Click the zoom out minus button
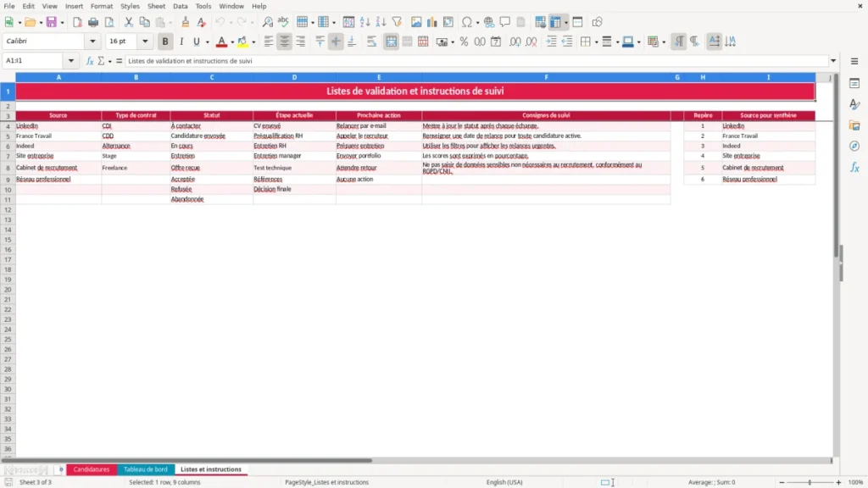The image size is (868, 488). [x=782, y=482]
